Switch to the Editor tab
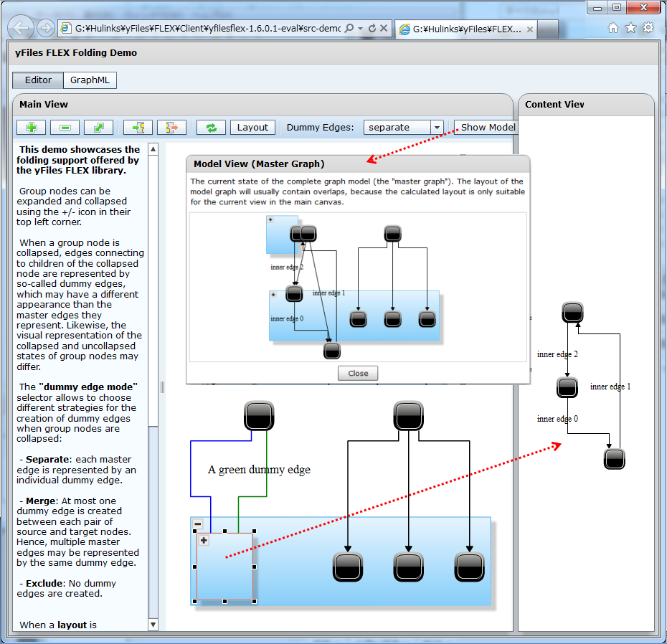 38,80
